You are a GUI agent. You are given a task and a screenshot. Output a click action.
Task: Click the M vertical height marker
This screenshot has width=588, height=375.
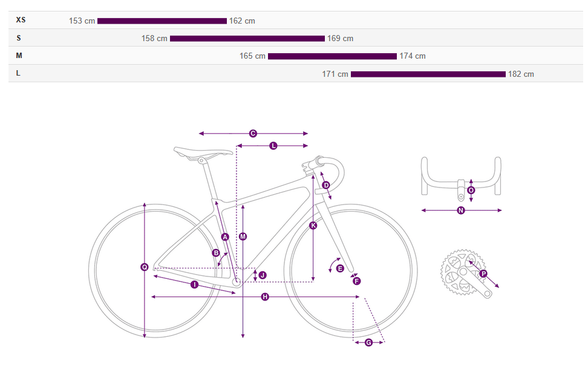point(243,236)
